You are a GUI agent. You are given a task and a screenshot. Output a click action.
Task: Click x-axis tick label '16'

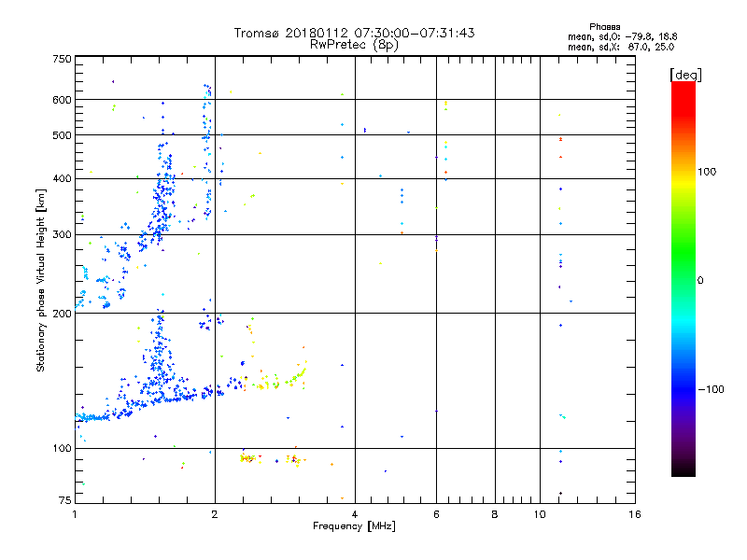pos(635,514)
